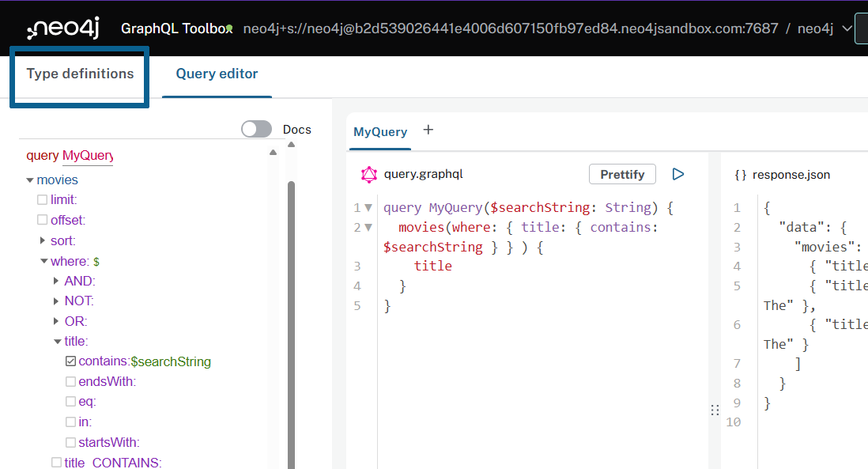
Task: Click the explorer scroll-up arrow
Action: (x=291, y=145)
